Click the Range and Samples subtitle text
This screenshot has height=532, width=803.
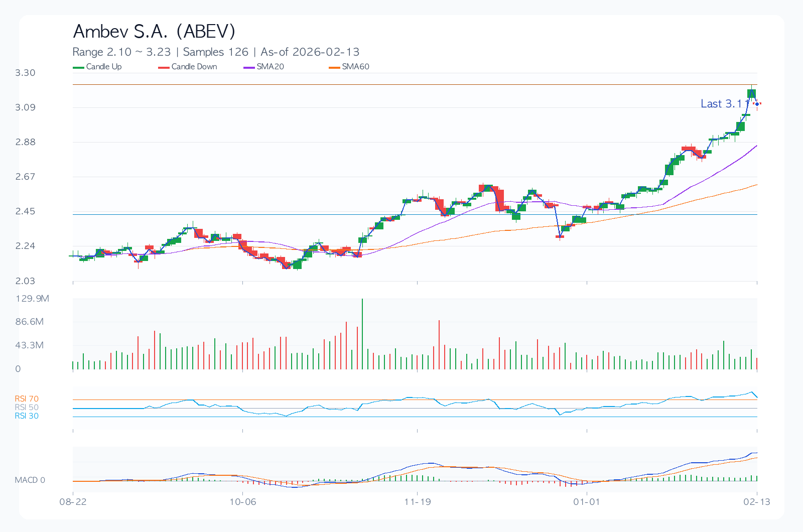tap(216, 52)
